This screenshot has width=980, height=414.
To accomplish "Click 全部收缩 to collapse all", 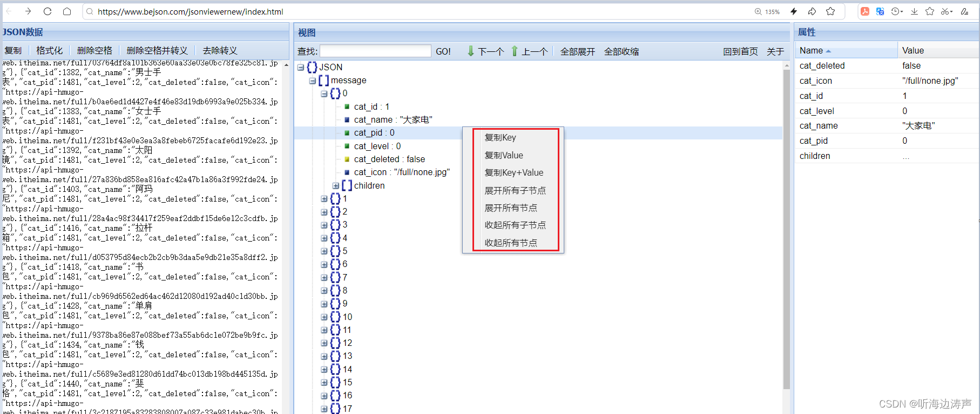I will [x=621, y=51].
